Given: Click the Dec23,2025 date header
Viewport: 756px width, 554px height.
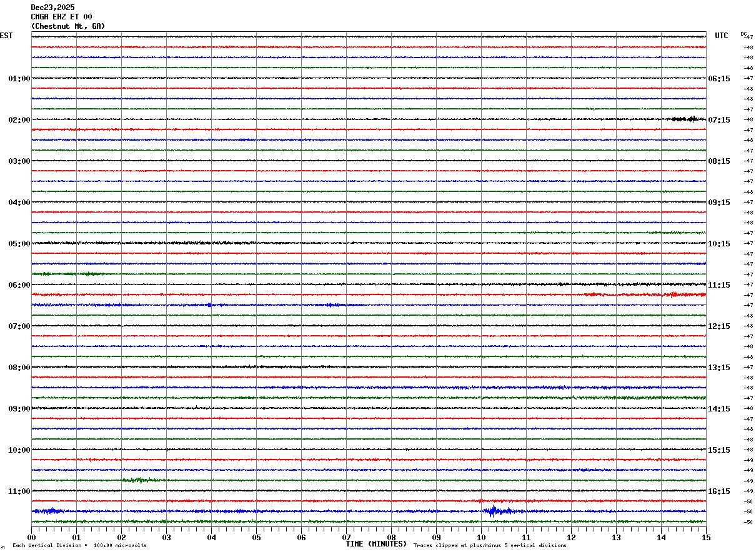Looking at the screenshot, I should [x=52, y=8].
